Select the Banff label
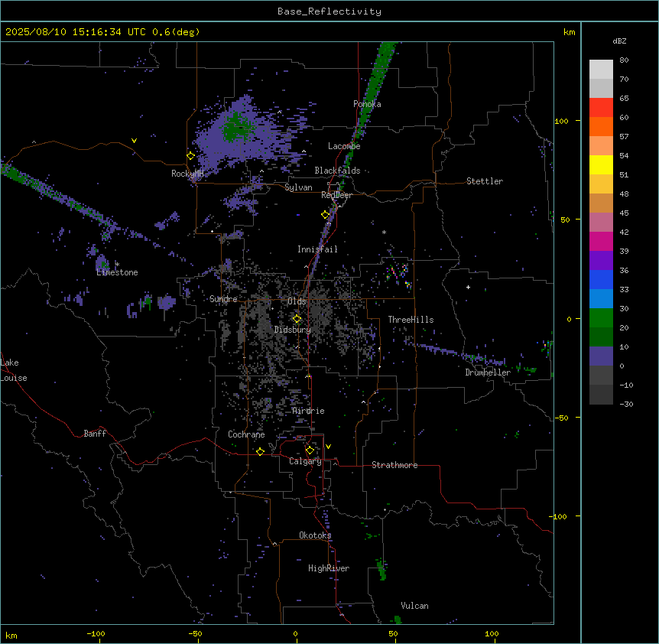Screen dimensions: 659x644 click(95, 434)
